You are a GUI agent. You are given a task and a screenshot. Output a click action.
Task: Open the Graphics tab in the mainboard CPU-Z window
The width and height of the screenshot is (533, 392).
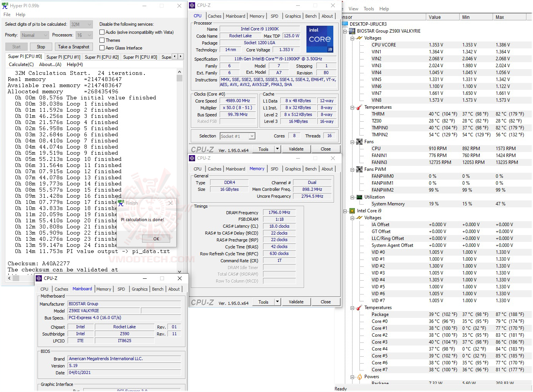(139, 289)
